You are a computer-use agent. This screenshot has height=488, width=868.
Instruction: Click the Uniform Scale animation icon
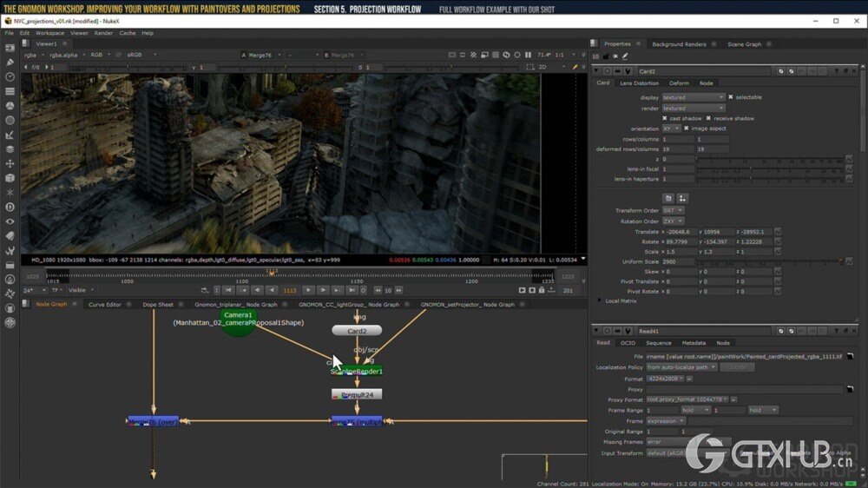pos(849,261)
